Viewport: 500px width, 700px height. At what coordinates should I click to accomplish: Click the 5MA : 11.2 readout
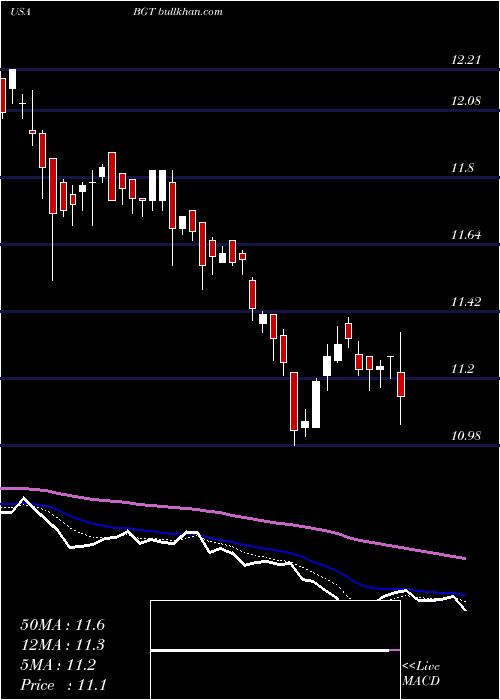coord(58,665)
